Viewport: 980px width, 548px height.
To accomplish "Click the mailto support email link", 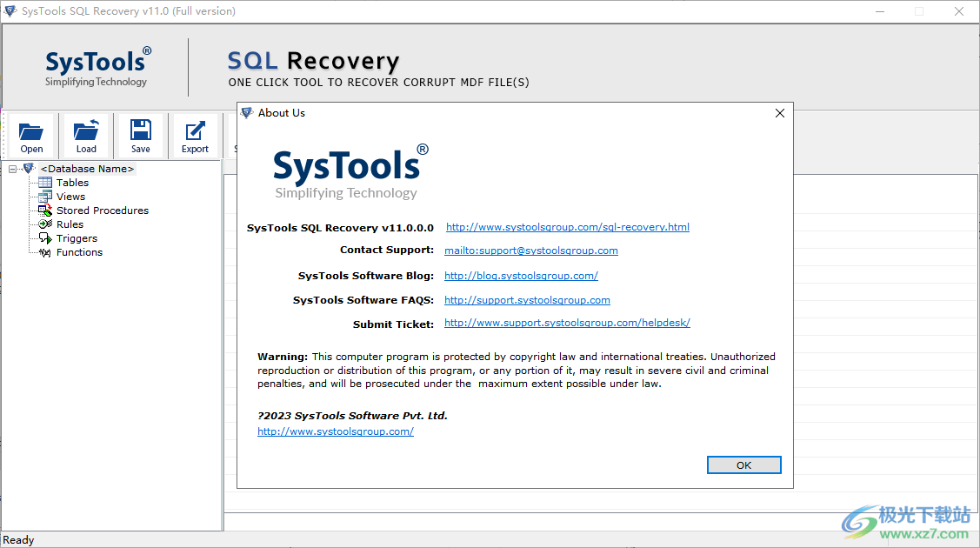I will pos(531,251).
